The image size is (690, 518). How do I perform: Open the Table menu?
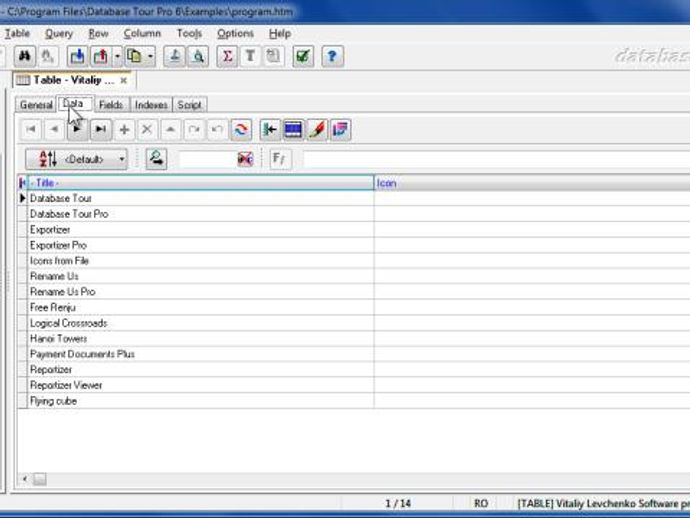[17, 33]
